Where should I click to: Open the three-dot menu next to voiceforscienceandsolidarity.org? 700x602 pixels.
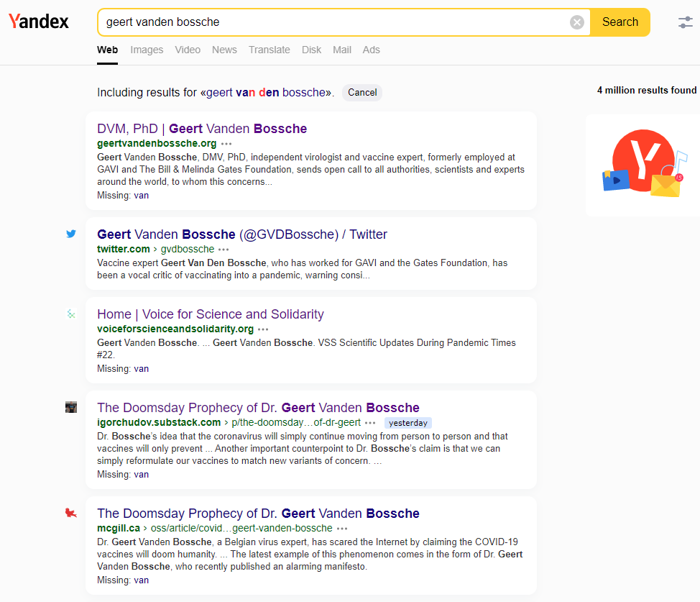[263, 329]
